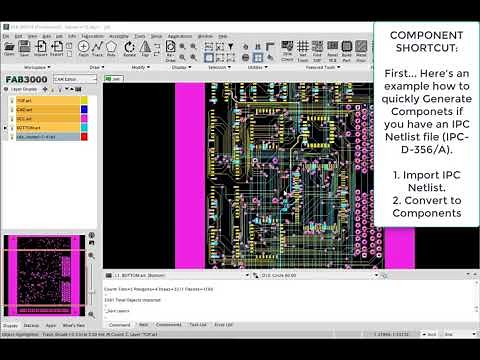
Task: Open the Edit menu
Action: 18,36
